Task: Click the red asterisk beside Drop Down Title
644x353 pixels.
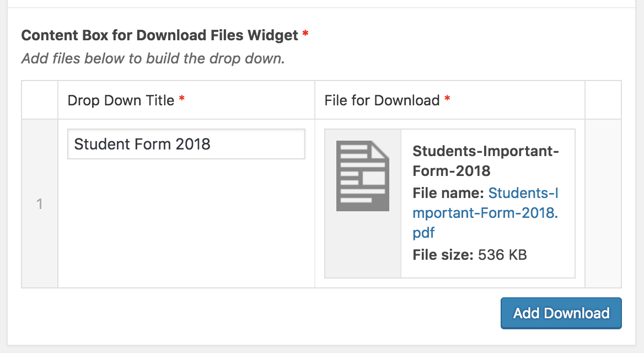Action: point(181,99)
